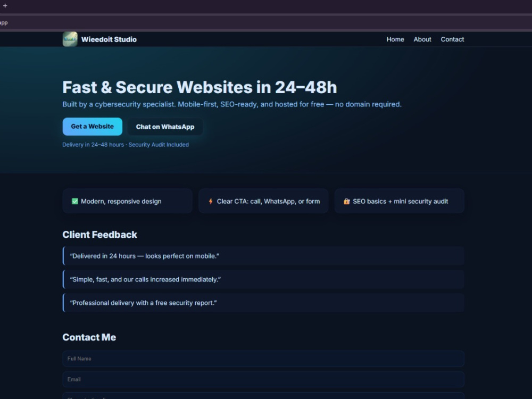The height and width of the screenshot is (399, 532).
Task: Click the Wieedoit Studio brand name
Action: click(109, 39)
